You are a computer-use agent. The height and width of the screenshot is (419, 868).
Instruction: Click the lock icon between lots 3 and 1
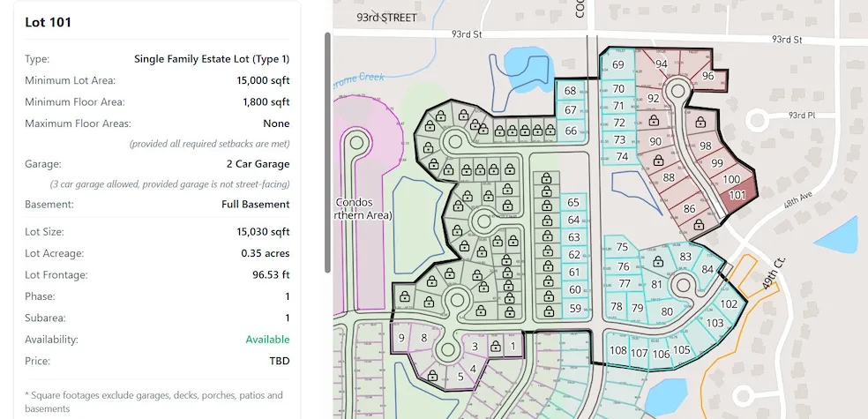[x=495, y=346]
